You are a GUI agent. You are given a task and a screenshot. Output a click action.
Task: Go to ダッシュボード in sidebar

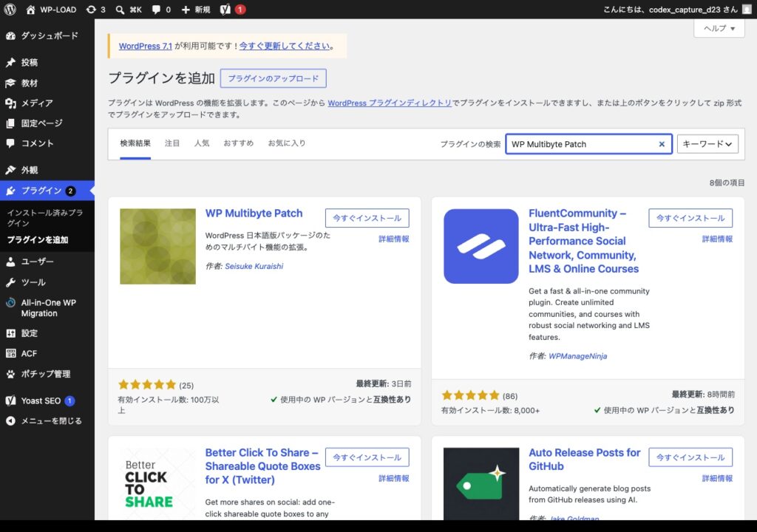tap(47, 35)
